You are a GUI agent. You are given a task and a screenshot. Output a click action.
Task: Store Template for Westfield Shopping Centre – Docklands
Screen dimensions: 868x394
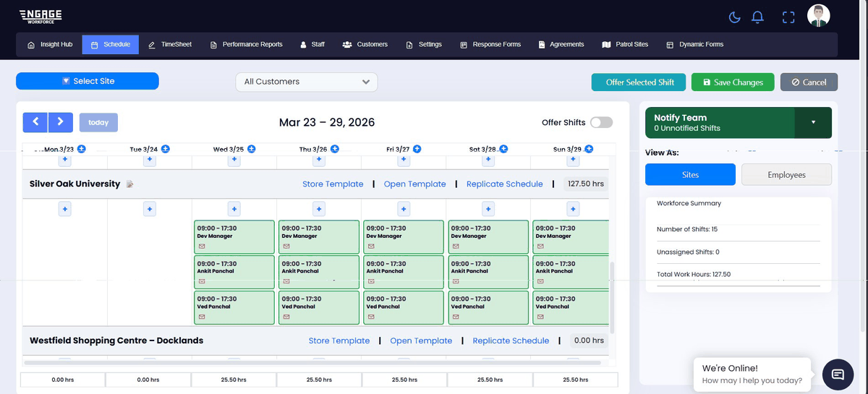(x=339, y=341)
